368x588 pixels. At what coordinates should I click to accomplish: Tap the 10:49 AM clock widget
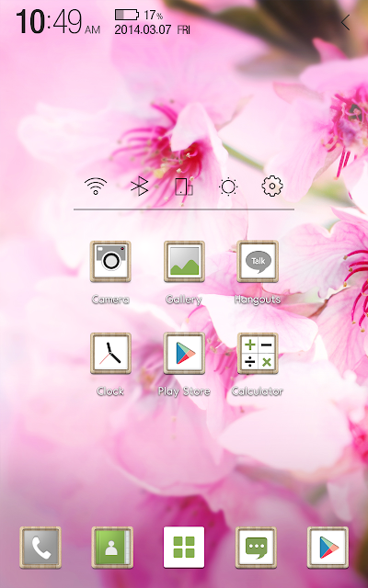(58, 22)
